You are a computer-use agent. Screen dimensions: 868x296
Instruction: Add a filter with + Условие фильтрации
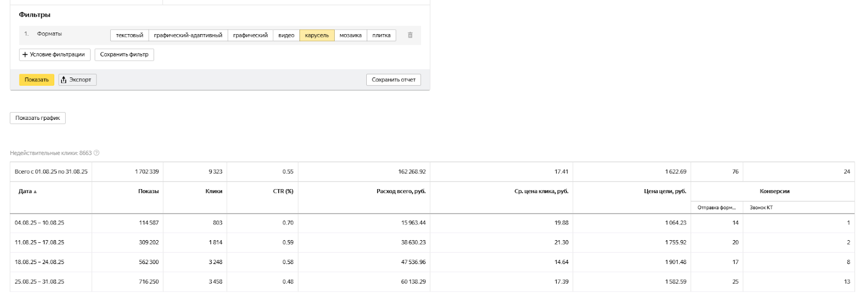[x=55, y=55]
